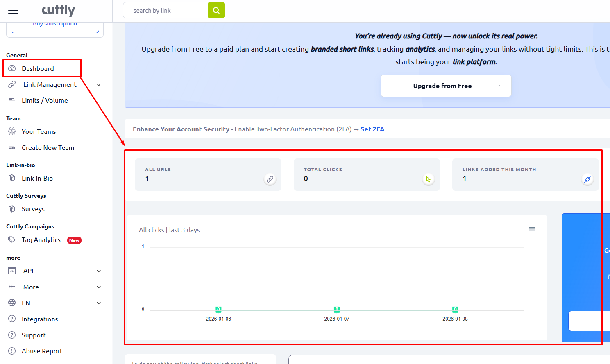Open Support page

tap(34, 335)
